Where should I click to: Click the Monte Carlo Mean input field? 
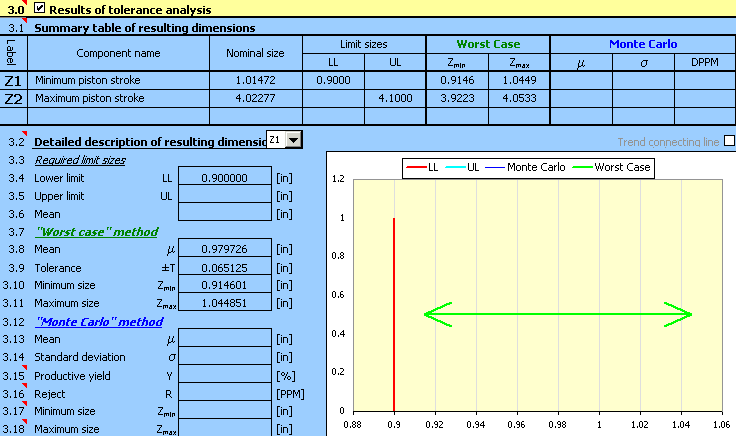[x=225, y=339]
